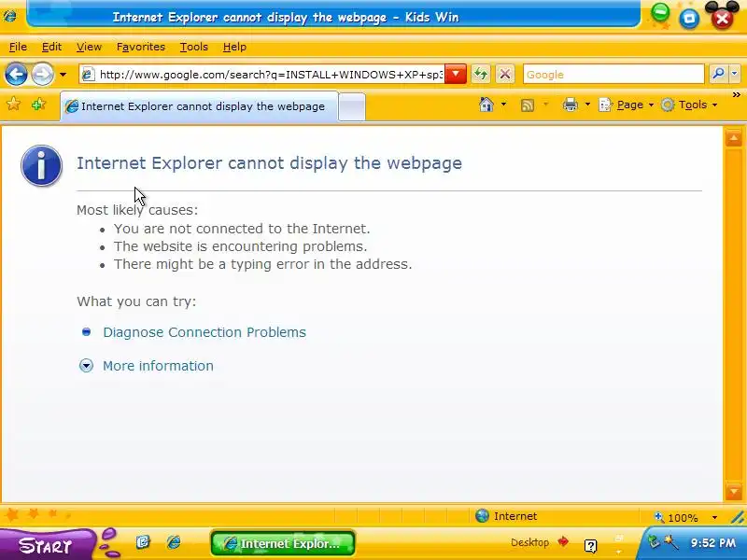747x560 pixels.
Task: Open the Favorites Center star icon
Action: [x=13, y=104]
